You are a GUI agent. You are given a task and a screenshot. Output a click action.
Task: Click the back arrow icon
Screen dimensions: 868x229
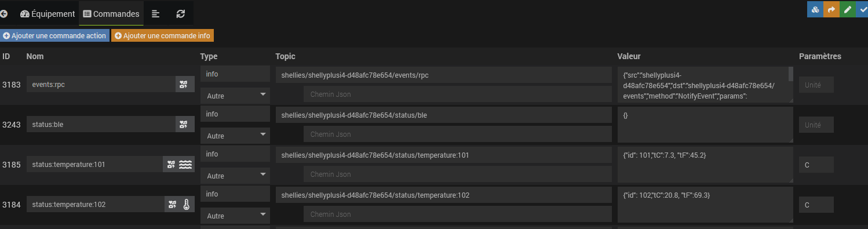[x=4, y=13]
